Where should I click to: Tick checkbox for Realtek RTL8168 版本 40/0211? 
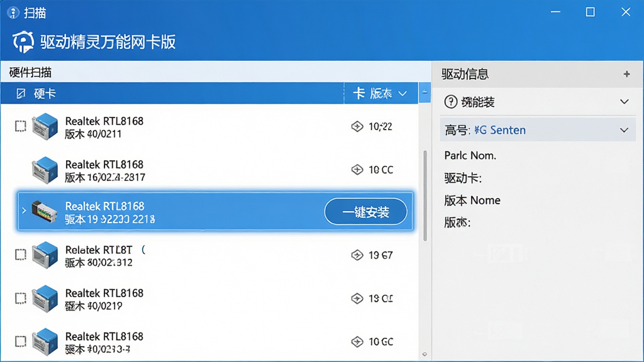point(21,126)
